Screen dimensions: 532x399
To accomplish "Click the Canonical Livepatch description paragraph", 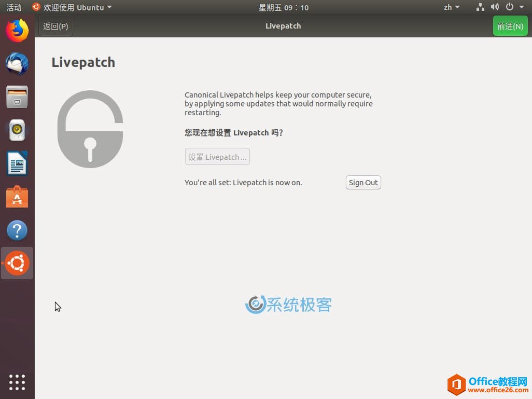I will point(278,104).
